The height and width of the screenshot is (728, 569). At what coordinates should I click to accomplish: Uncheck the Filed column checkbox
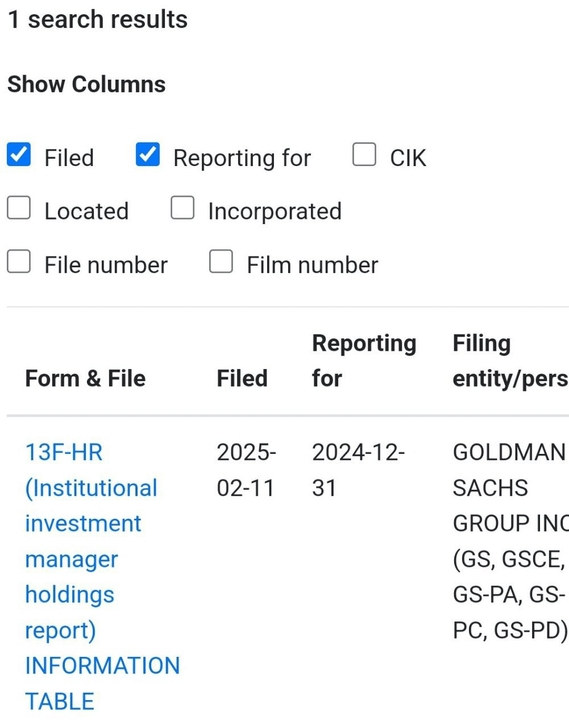[19, 155]
